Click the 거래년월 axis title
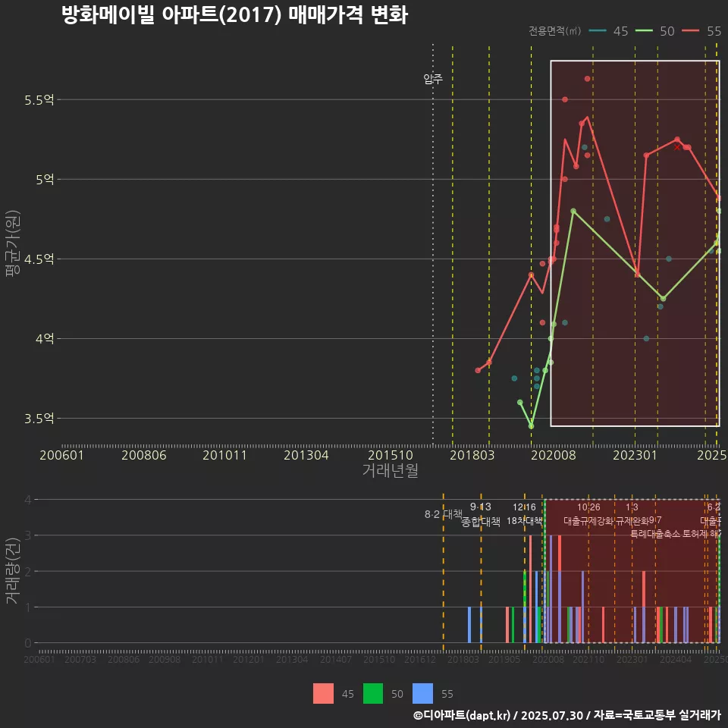The image size is (728, 728). coord(390,470)
